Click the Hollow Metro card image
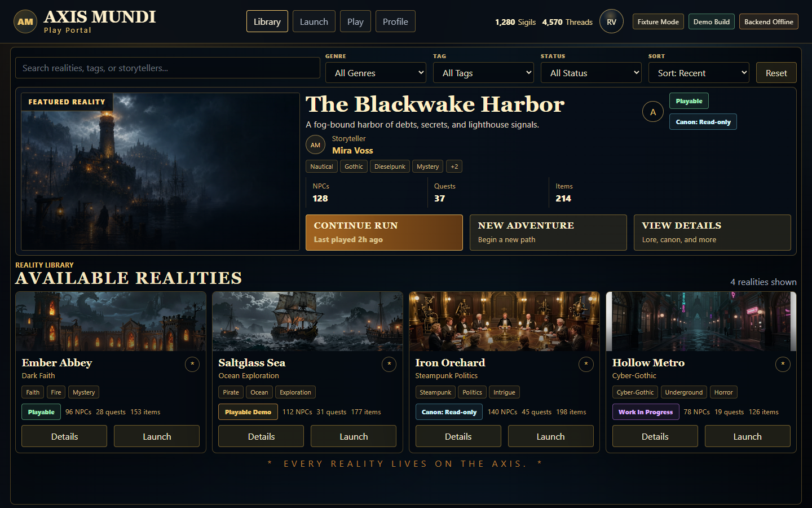812x508 pixels. coord(701,321)
